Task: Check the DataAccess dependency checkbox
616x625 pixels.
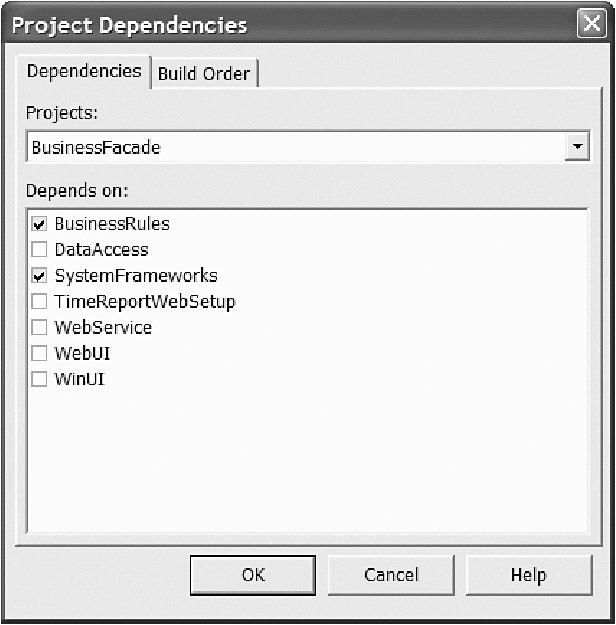Action: tap(40, 250)
